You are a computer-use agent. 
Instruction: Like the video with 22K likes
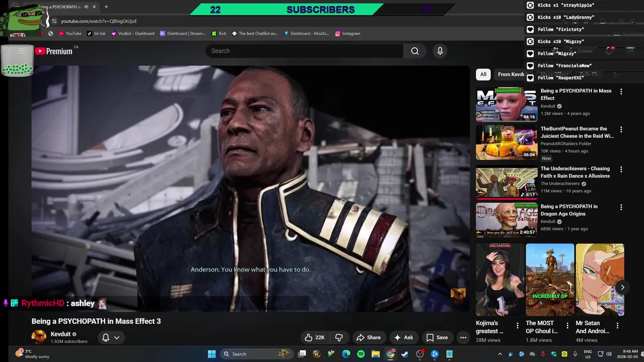pos(315,337)
